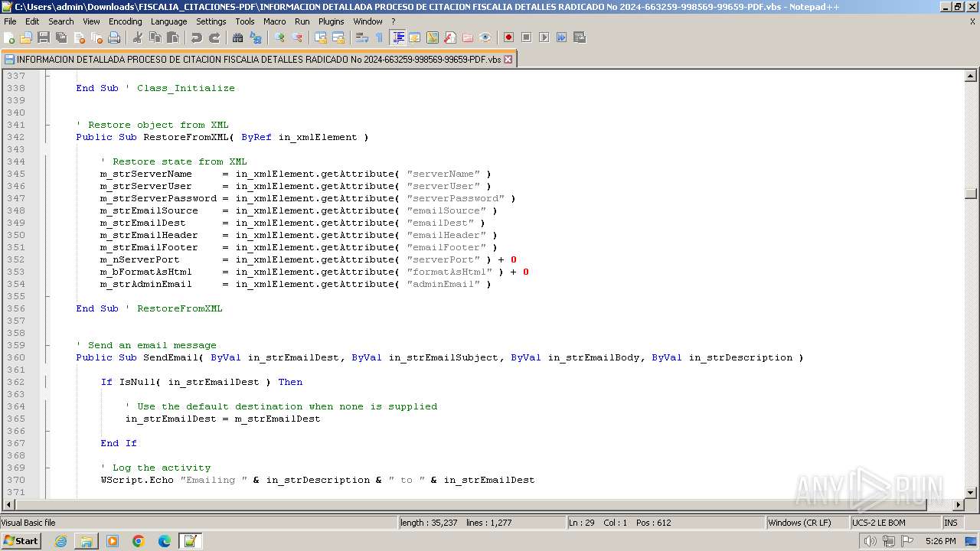Toggle the Monitoring eye icon

(x=485, y=37)
